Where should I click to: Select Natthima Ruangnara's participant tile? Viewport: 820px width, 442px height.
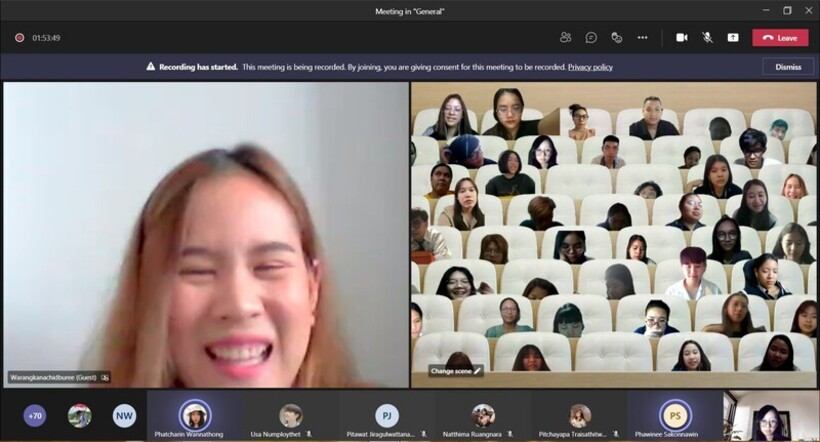tap(483, 415)
